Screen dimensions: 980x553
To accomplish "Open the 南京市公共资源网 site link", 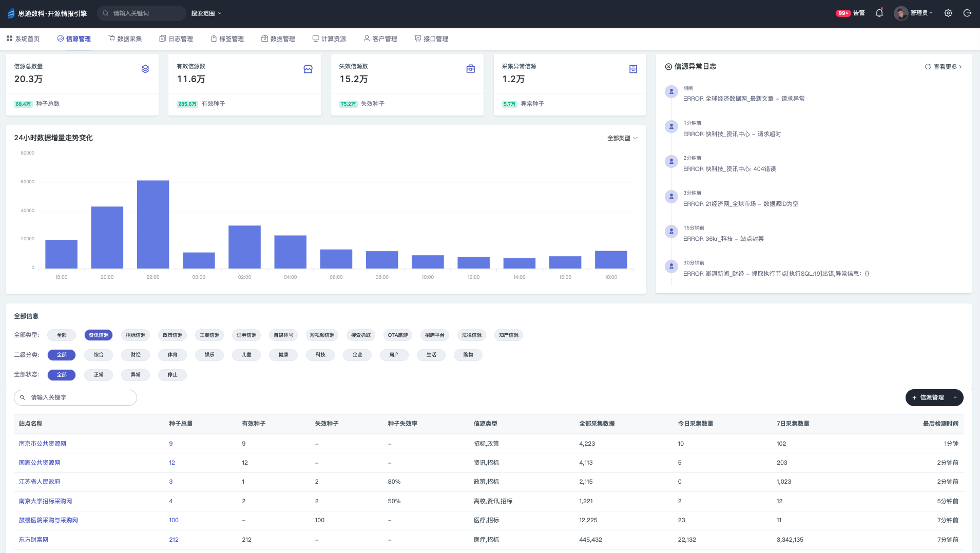I will pyautogui.click(x=43, y=444).
